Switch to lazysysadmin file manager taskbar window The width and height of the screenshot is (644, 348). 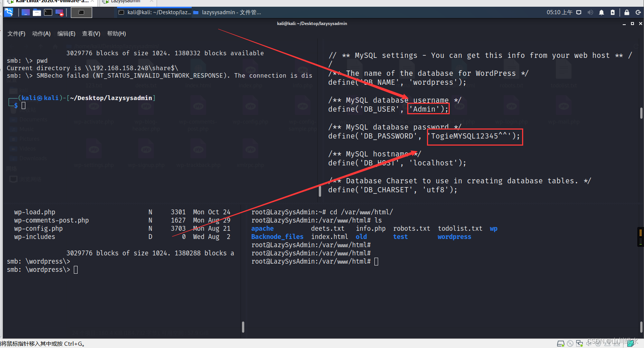click(227, 12)
